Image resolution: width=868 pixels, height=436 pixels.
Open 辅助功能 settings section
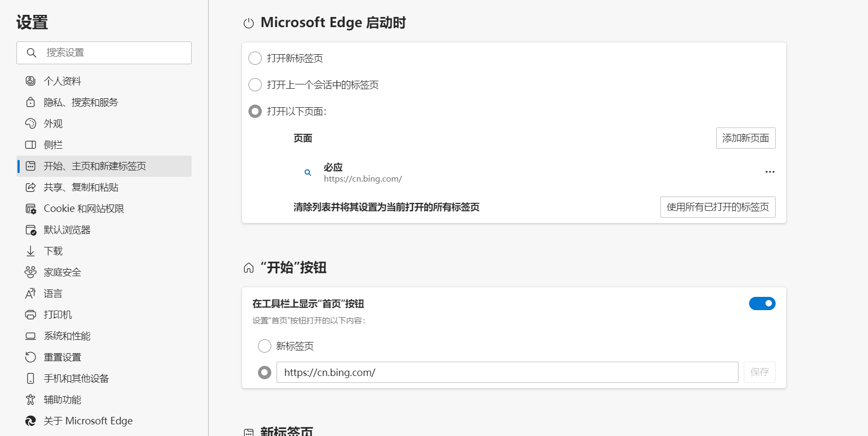point(104,399)
